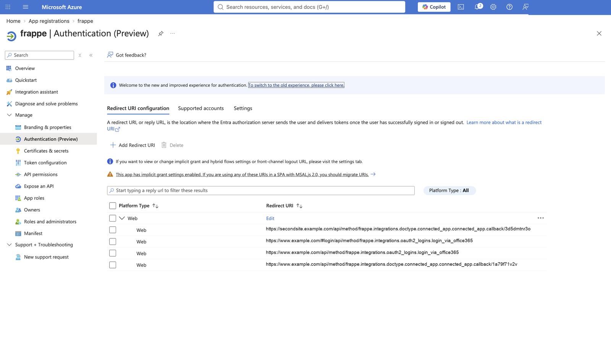The width and height of the screenshot is (611, 364).
Task: Open the Web group row ellipsis menu
Action: coord(541,218)
